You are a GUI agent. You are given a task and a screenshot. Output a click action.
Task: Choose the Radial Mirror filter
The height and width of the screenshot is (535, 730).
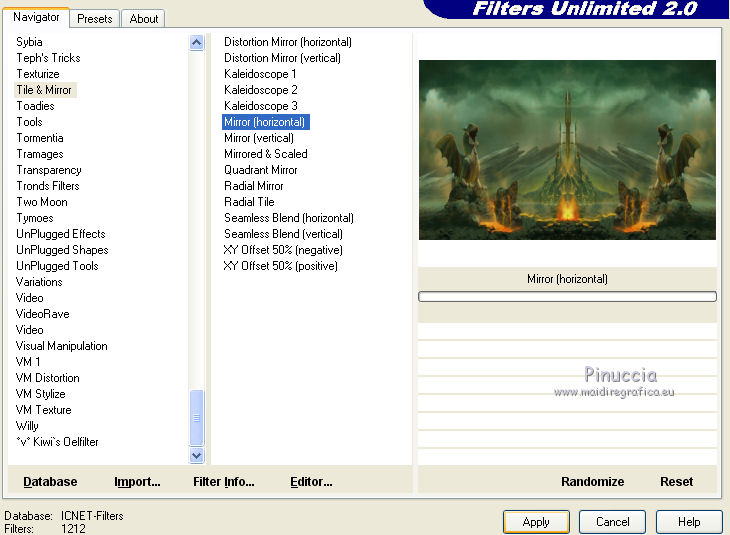(x=254, y=186)
